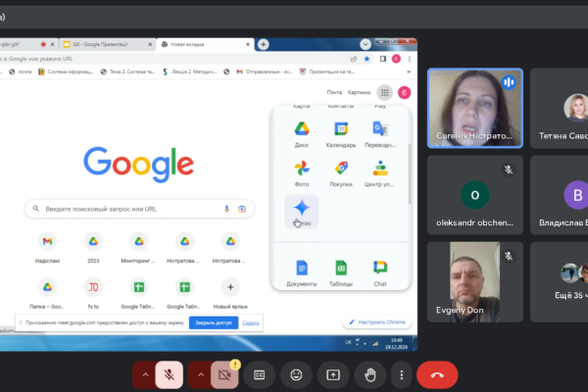Click the Chrome address bar
This screenshot has height=392, width=588.
pyautogui.click(x=172, y=59)
